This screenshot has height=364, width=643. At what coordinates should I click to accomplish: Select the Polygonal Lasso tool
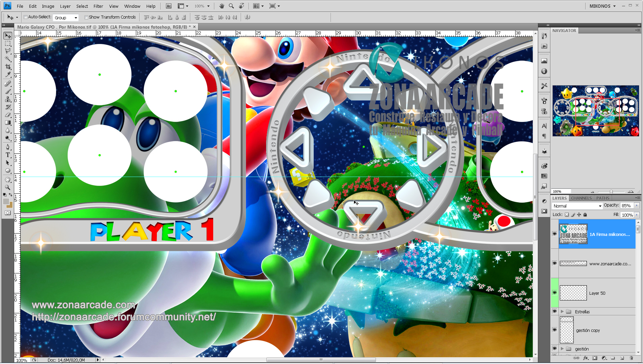(x=8, y=51)
